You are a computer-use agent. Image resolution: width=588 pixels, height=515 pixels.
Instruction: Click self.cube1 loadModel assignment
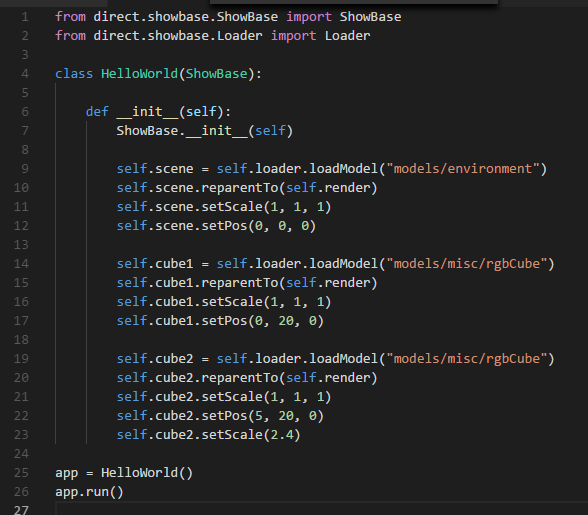(335, 264)
